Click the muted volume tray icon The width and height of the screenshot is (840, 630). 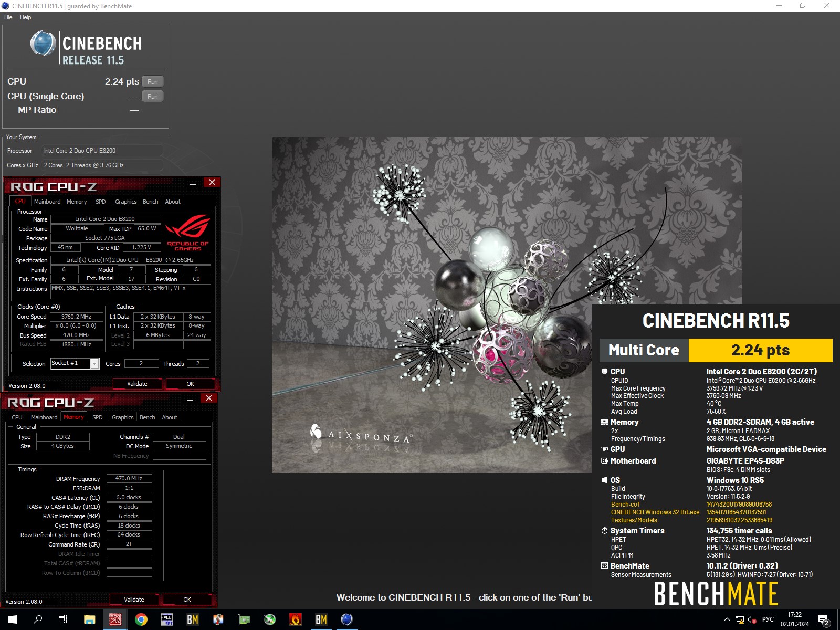click(752, 619)
